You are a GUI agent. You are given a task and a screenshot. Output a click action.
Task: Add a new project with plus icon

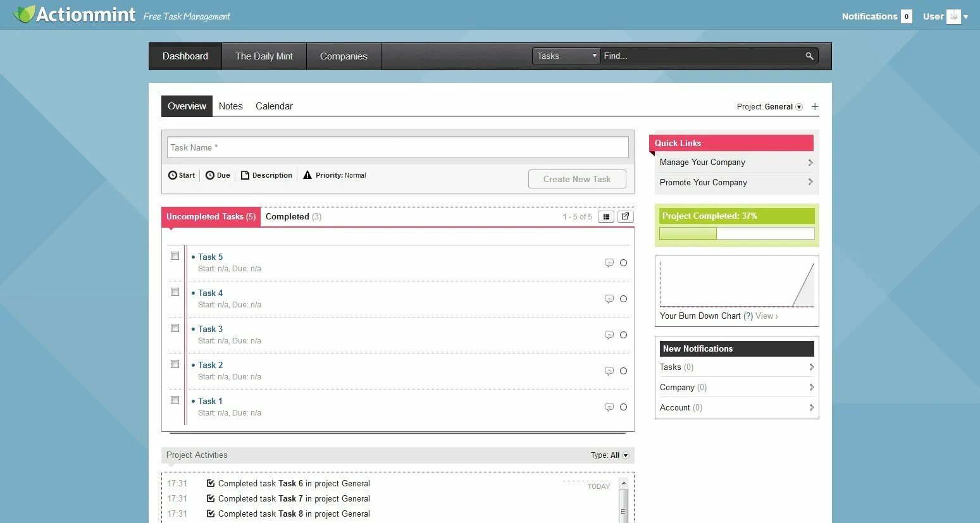[815, 107]
